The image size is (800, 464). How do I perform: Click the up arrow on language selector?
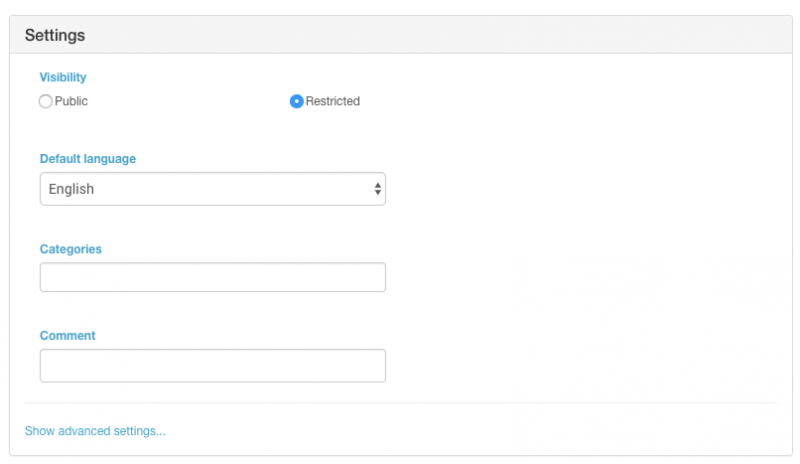(x=378, y=185)
